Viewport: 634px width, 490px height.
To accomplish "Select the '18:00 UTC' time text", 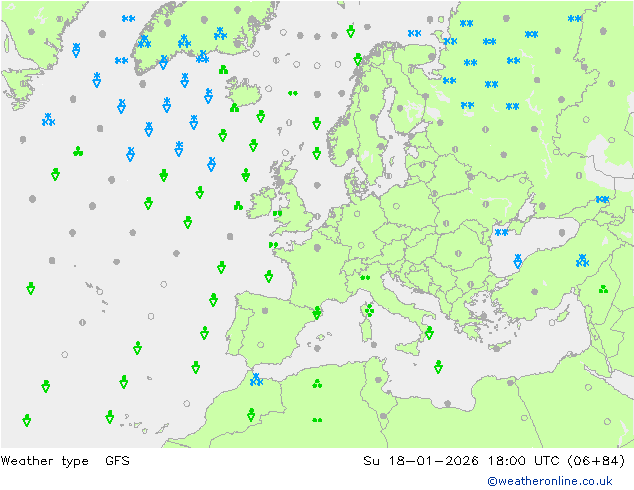I will point(523,460).
